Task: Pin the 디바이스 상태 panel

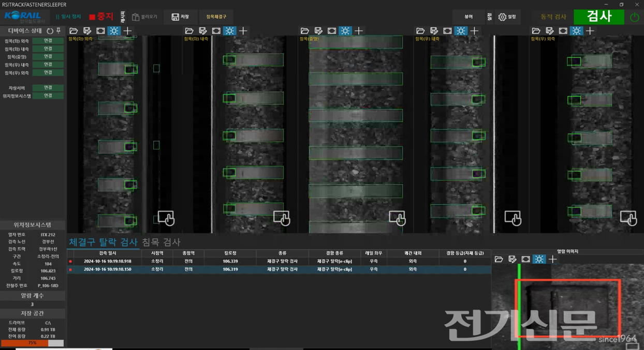Action: tap(58, 31)
